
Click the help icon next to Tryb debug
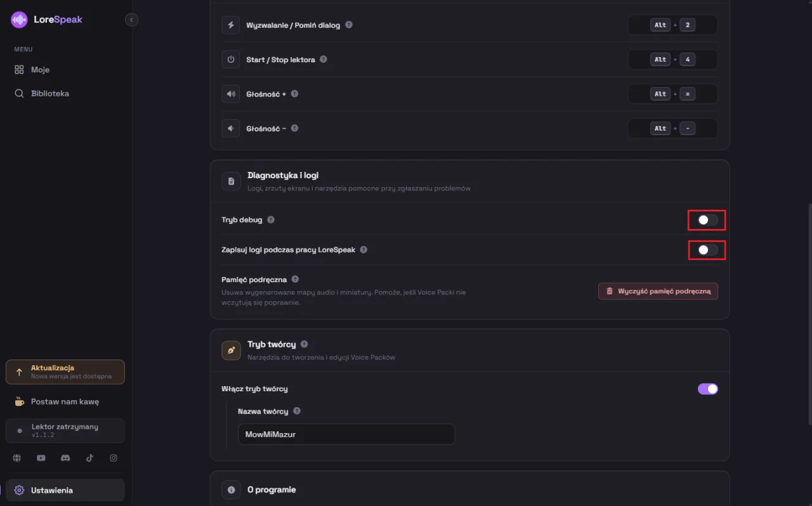point(271,219)
